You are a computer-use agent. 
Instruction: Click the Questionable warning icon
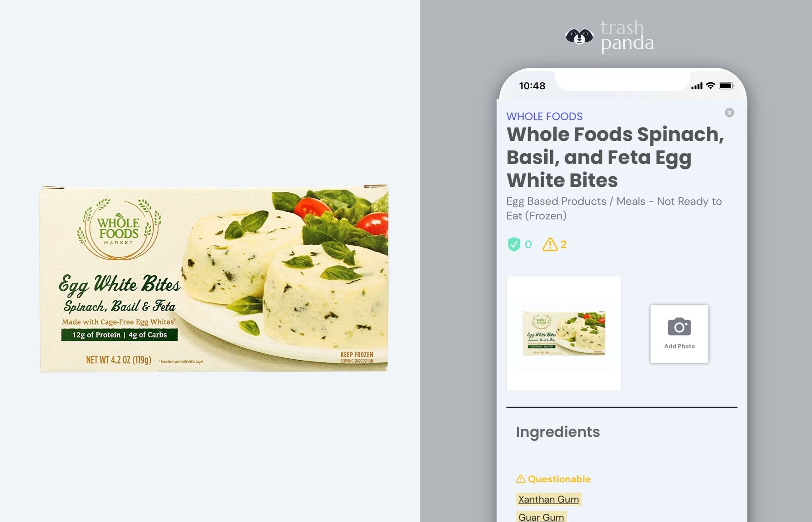521,479
